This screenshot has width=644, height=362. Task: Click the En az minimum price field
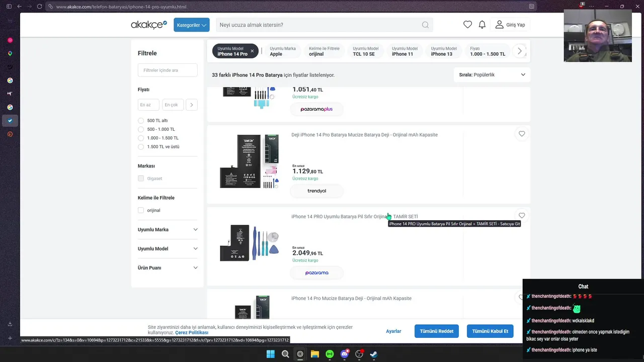148,105
